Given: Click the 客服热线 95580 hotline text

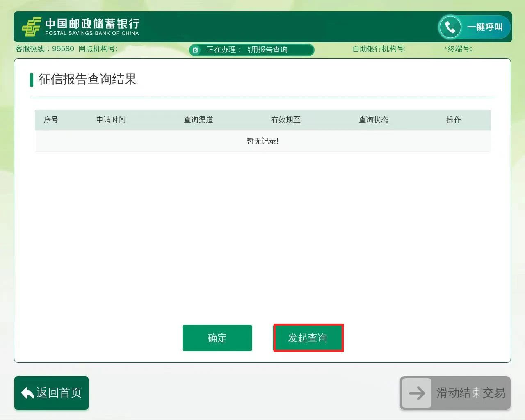Looking at the screenshot, I should click(x=45, y=49).
